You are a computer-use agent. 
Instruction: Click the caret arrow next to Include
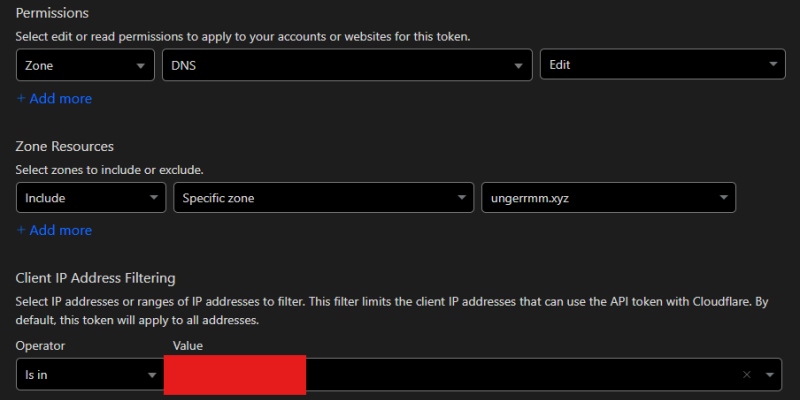pyautogui.click(x=153, y=198)
